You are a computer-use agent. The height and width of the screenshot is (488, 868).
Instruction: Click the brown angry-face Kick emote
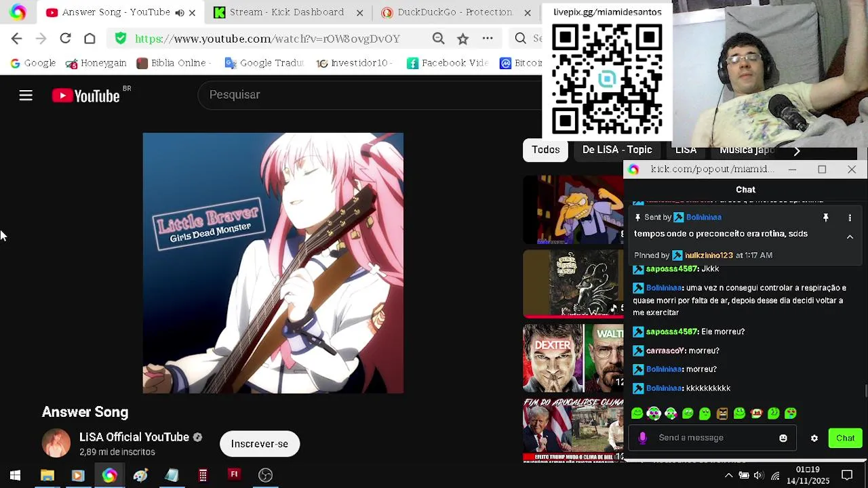pos(722,413)
